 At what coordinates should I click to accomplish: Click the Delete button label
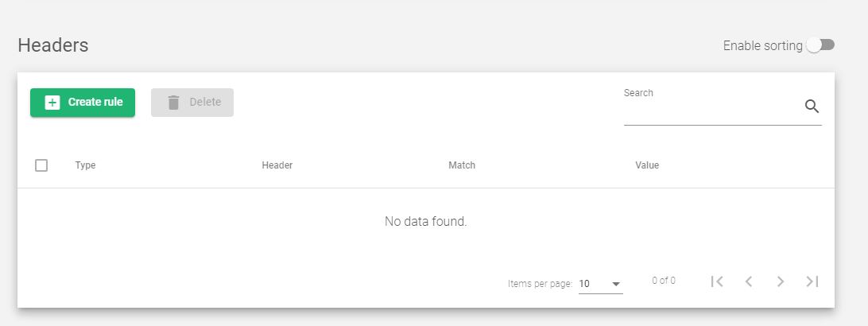tap(205, 102)
